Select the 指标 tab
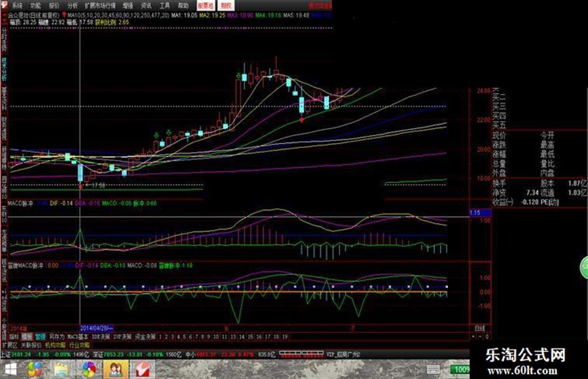Image resolution: width=588 pixels, height=379 pixels. 14,337
